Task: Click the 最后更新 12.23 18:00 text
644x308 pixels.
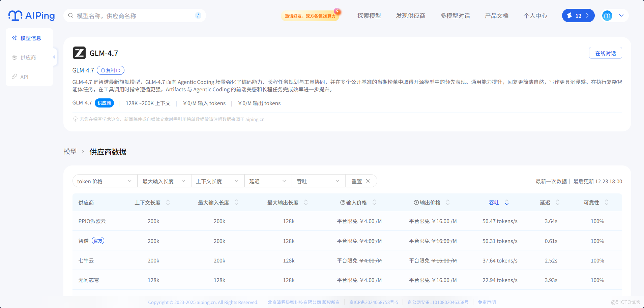Action: click(598, 181)
